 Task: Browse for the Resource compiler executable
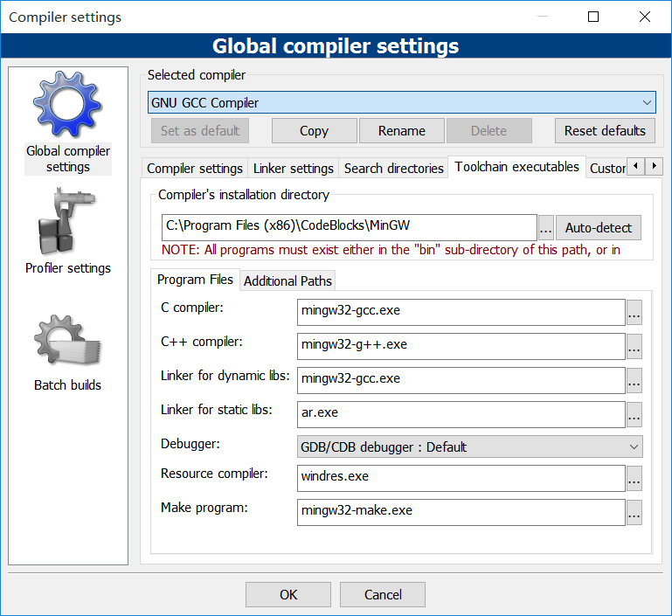634,478
